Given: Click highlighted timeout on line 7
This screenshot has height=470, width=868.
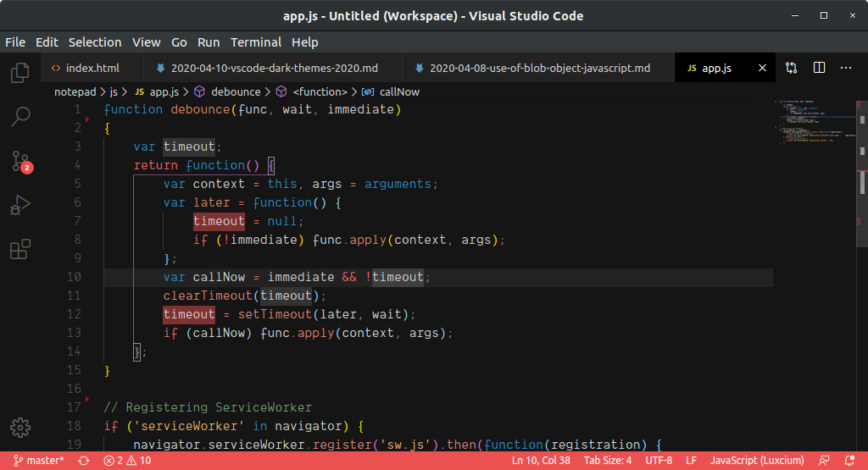Looking at the screenshot, I should [x=219, y=221].
